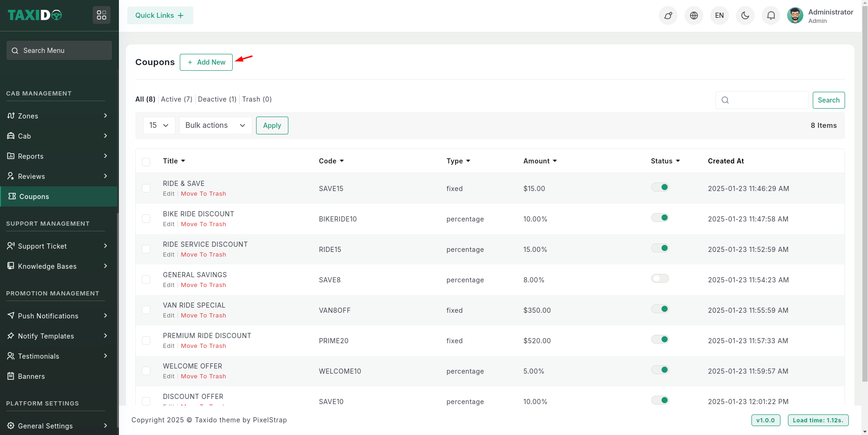The height and width of the screenshot is (435, 868).
Task: Switch to the Deactive (1) filter tab
Action: (217, 99)
